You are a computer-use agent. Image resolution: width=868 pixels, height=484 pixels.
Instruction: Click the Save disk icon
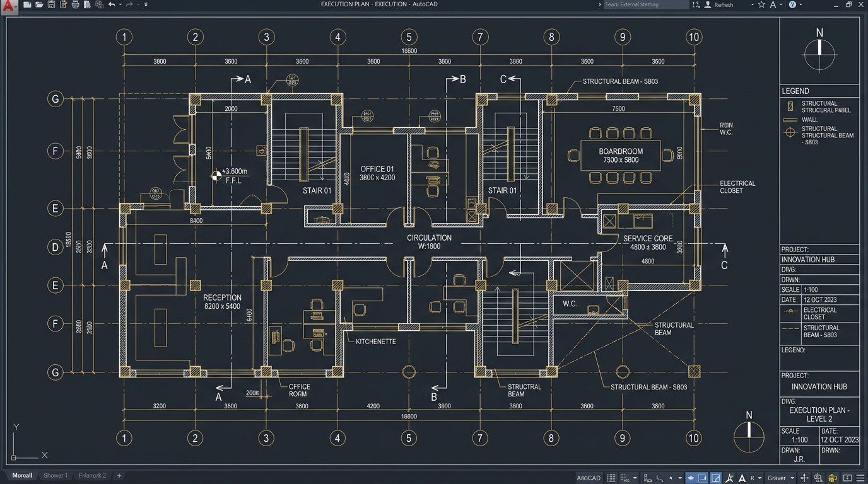pos(51,4)
